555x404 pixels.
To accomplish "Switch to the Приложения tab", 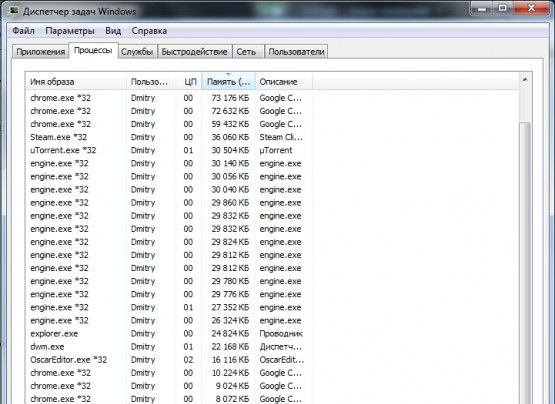I will pos(40,52).
